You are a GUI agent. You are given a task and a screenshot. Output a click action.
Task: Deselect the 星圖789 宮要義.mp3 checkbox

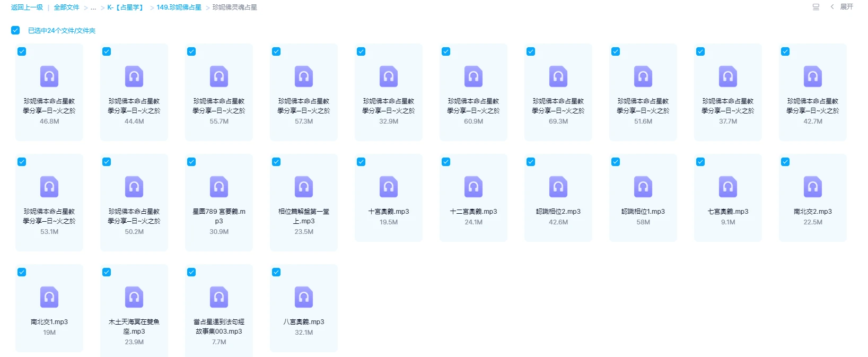[x=191, y=162]
